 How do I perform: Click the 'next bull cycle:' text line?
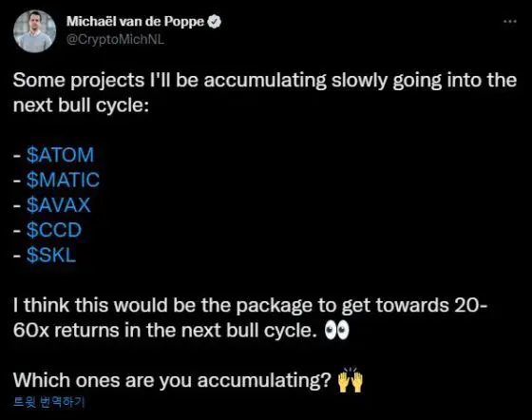click(x=81, y=105)
